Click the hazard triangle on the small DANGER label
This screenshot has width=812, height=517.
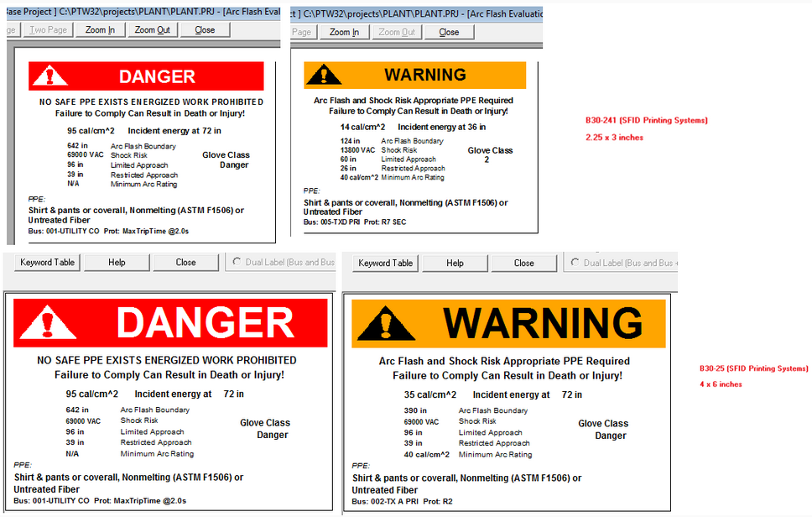pos(51,76)
